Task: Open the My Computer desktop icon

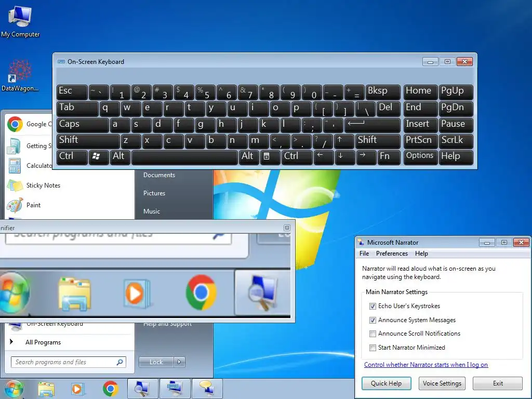Action: coord(20,21)
